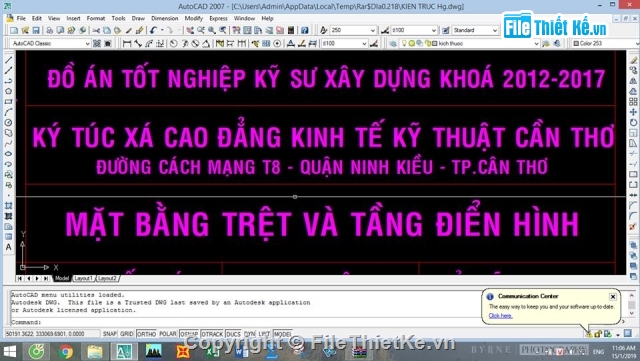
Task: Toggle POLAR tracking in status bar
Action: click(x=168, y=334)
